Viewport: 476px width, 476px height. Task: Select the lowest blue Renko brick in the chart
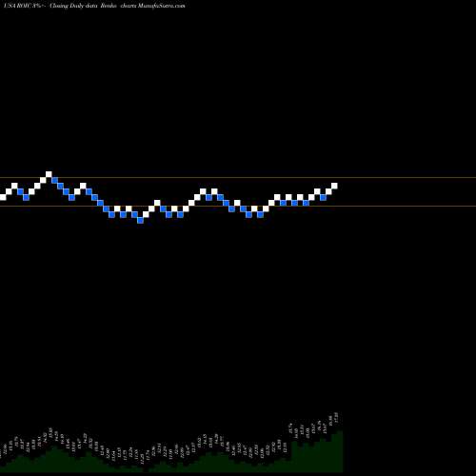[x=140, y=220]
